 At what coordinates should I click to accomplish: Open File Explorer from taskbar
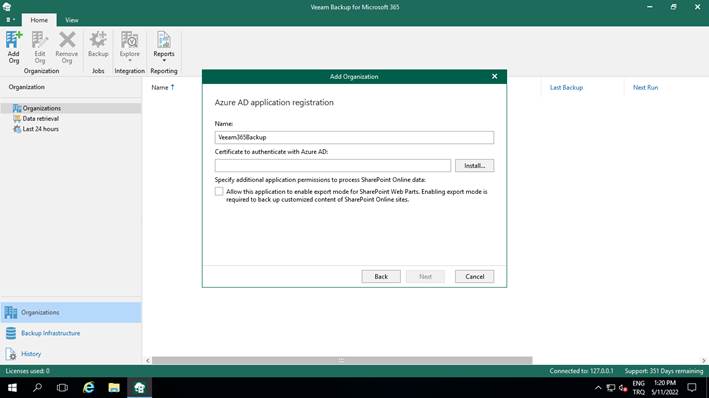click(114, 388)
